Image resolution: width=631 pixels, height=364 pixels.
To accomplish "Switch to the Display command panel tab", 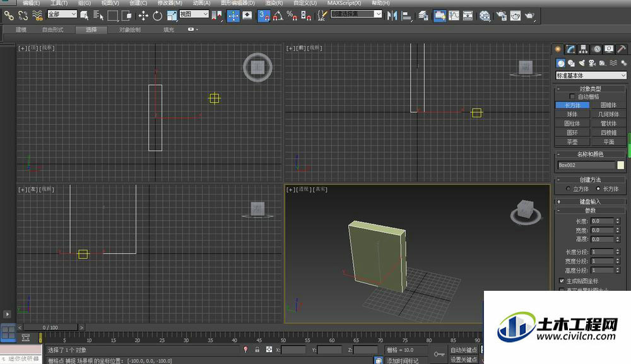I will pyautogui.click(x=609, y=49).
